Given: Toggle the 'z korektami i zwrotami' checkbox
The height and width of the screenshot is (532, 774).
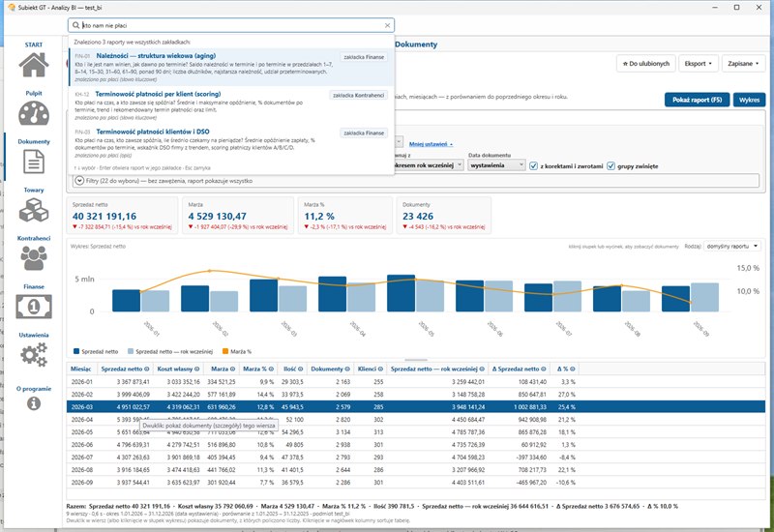Looking at the screenshot, I should (533, 165).
